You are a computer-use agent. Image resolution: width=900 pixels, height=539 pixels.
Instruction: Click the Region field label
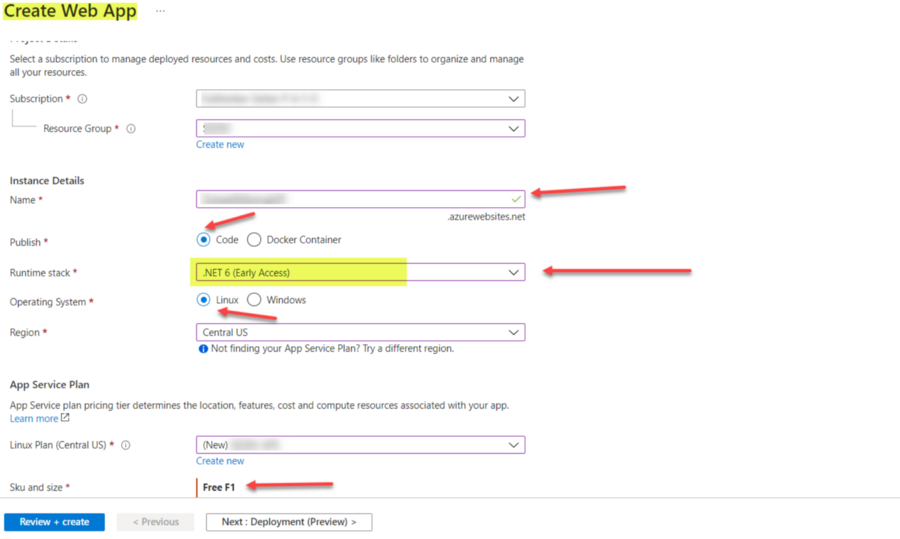point(25,332)
